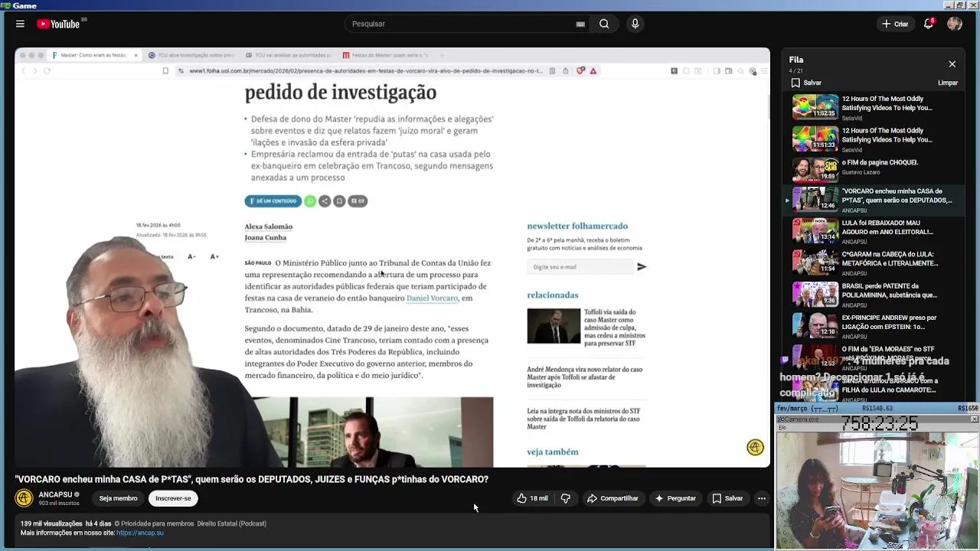Play queue video 'BRASIL perde PATENTE da POLILAMININA'
980x551 pixels.
pyautogui.click(x=873, y=294)
